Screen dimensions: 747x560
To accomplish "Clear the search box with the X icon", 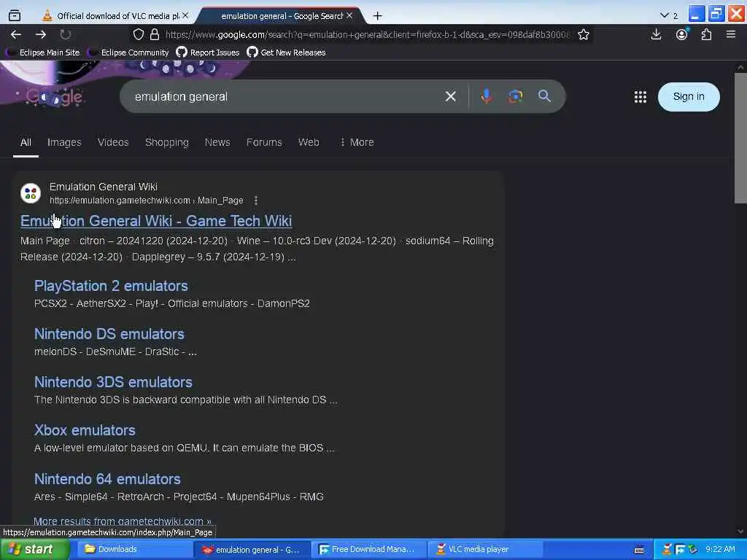I will tap(450, 97).
